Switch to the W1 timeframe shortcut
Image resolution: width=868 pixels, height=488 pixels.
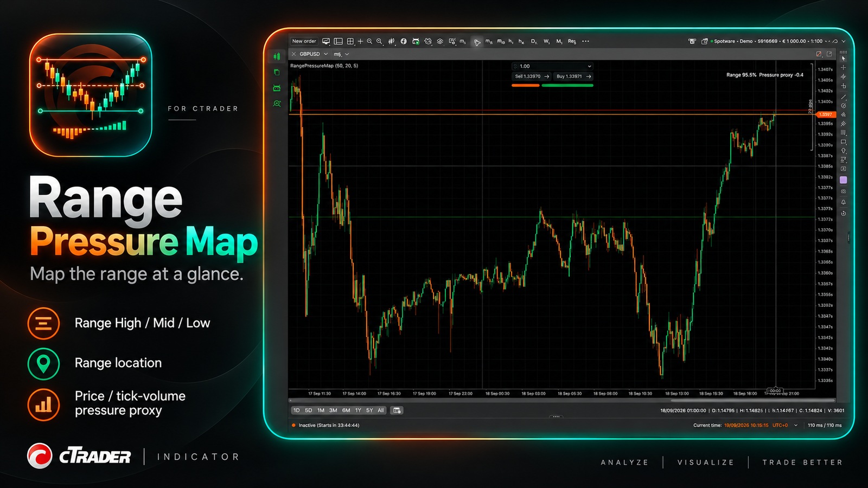click(546, 41)
